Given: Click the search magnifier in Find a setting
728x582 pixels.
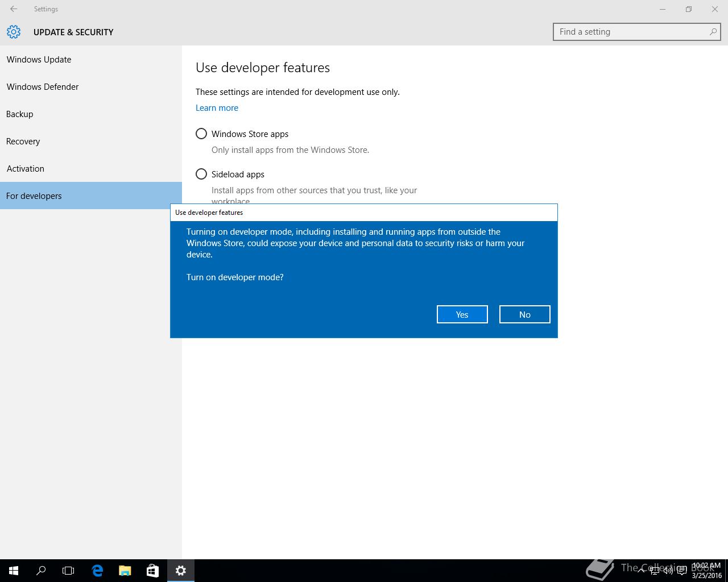Looking at the screenshot, I should click(x=713, y=32).
